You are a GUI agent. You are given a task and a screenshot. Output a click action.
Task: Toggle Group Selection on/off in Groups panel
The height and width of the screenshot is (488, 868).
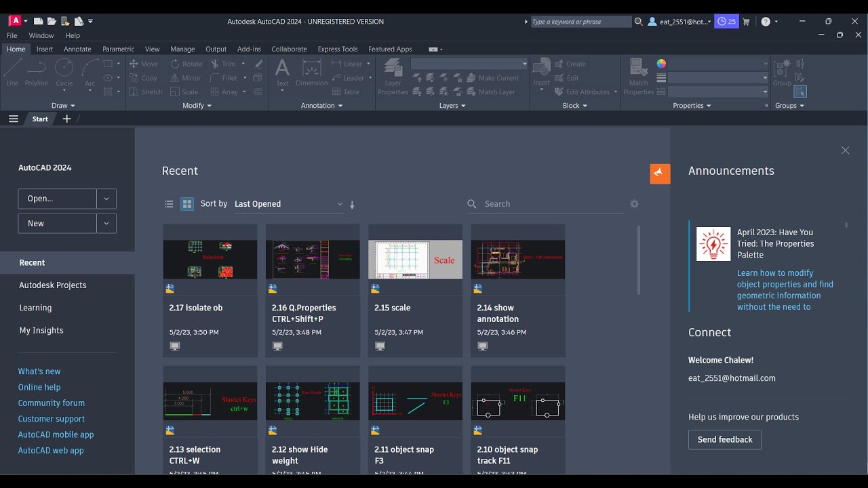(800, 91)
